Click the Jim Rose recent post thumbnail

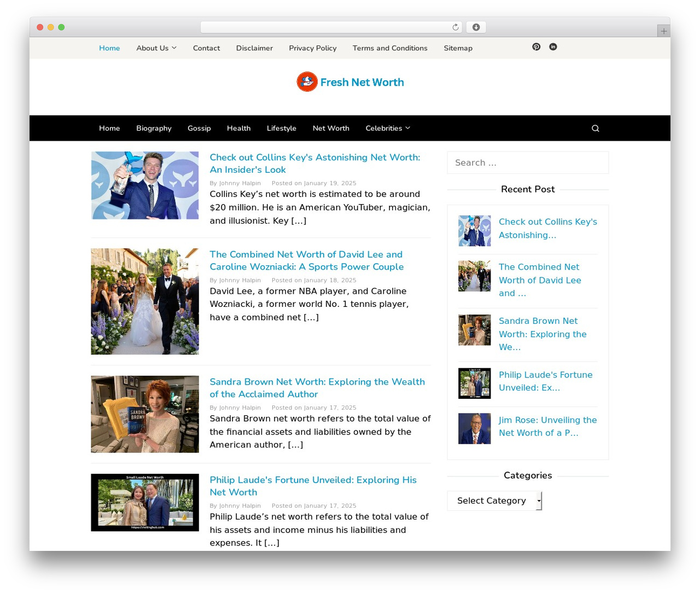pyautogui.click(x=475, y=428)
